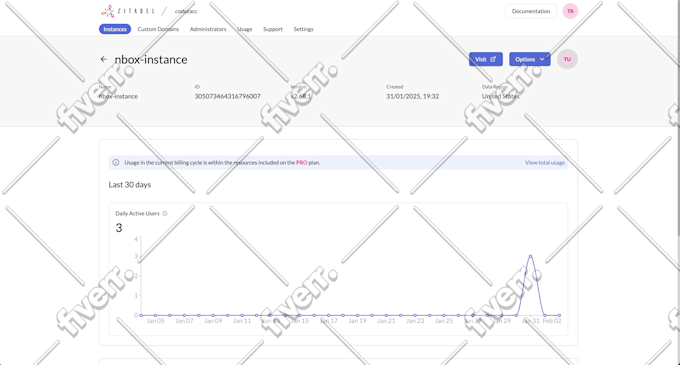The width and height of the screenshot is (680, 365).
Task: Click the Jan 05 axis label
Action: [155, 321]
